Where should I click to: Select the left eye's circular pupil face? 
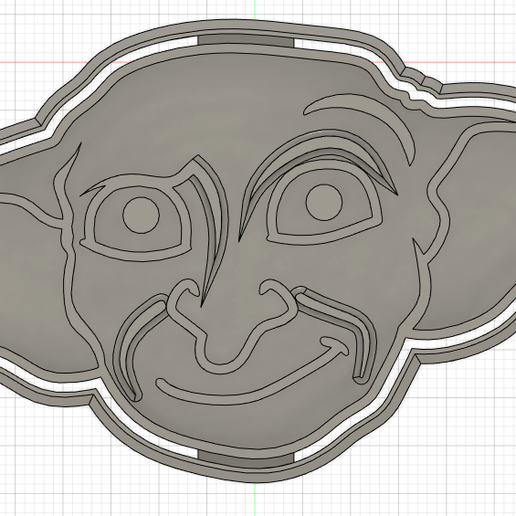141,215
